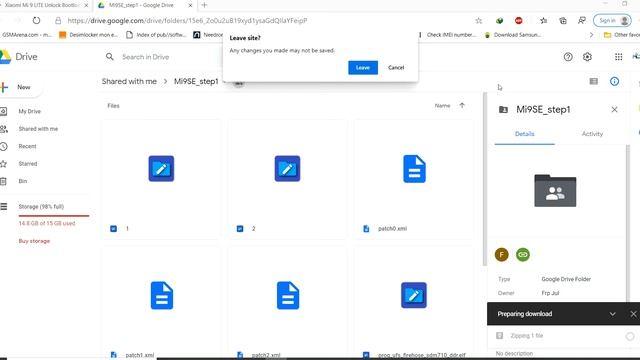Click the browser Sign in button
640x360 pixels.
[612, 20]
